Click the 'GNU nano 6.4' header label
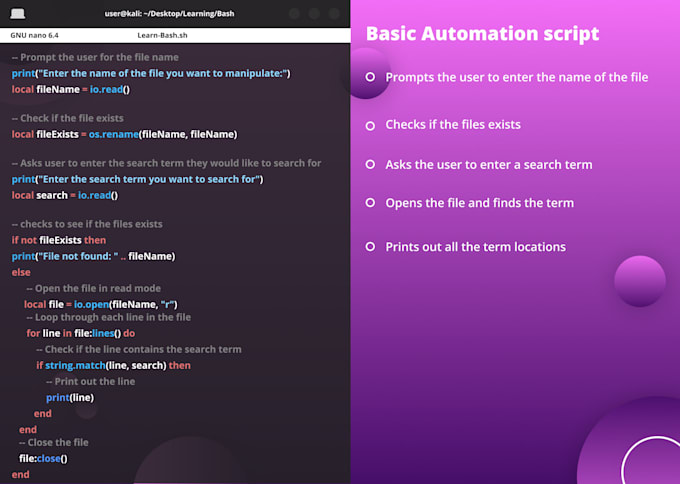The image size is (680, 484). 34,35
